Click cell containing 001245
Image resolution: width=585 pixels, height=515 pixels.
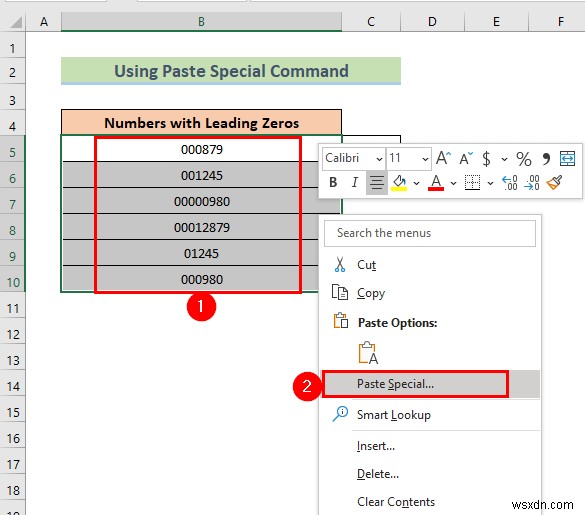click(201, 175)
